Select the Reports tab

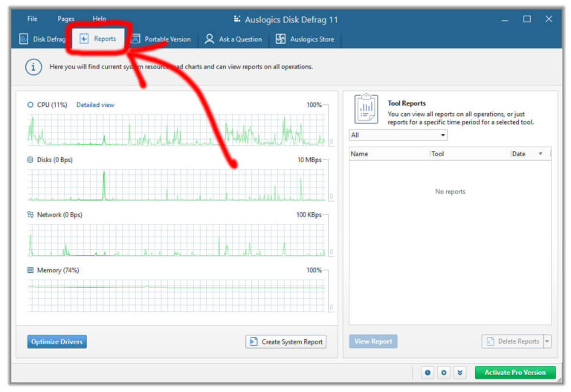coord(98,39)
